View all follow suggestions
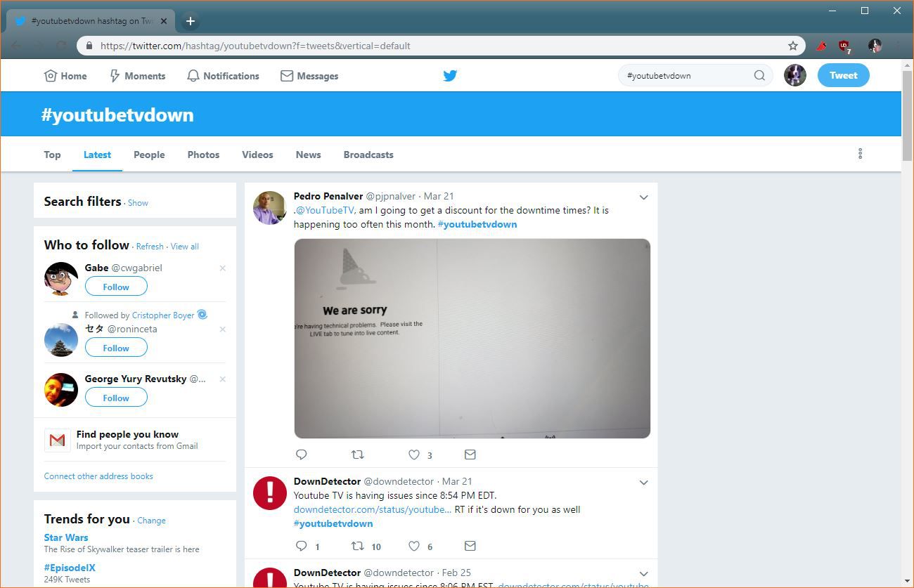The image size is (914, 588). pos(185,246)
